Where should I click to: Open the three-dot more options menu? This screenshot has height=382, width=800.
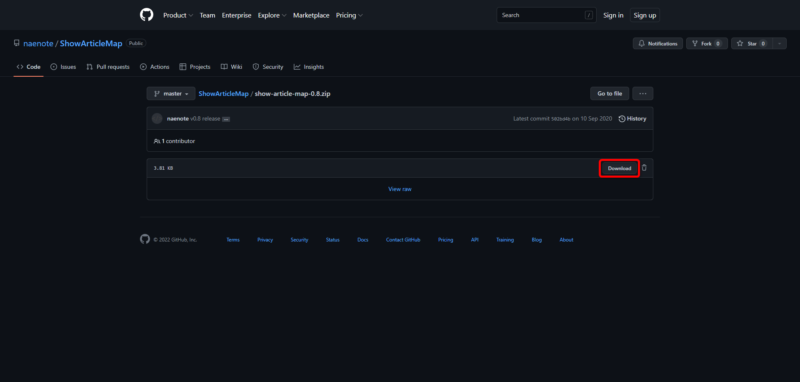643,94
